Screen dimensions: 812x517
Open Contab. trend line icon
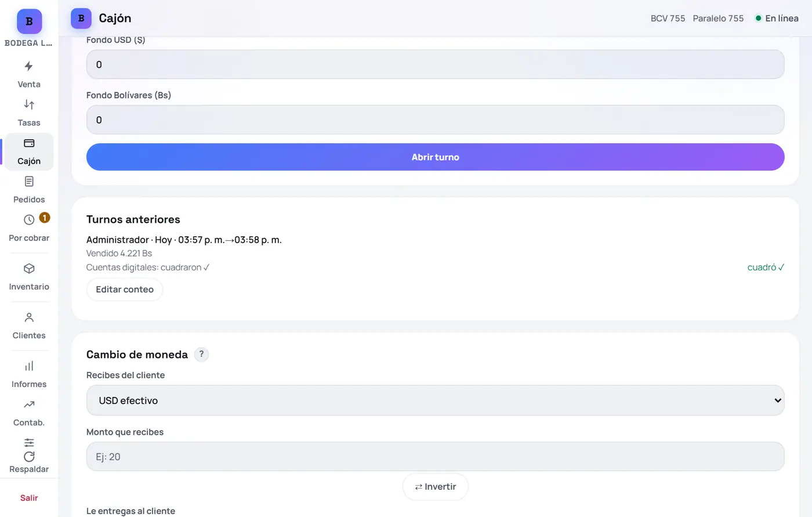pyautogui.click(x=29, y=404)
